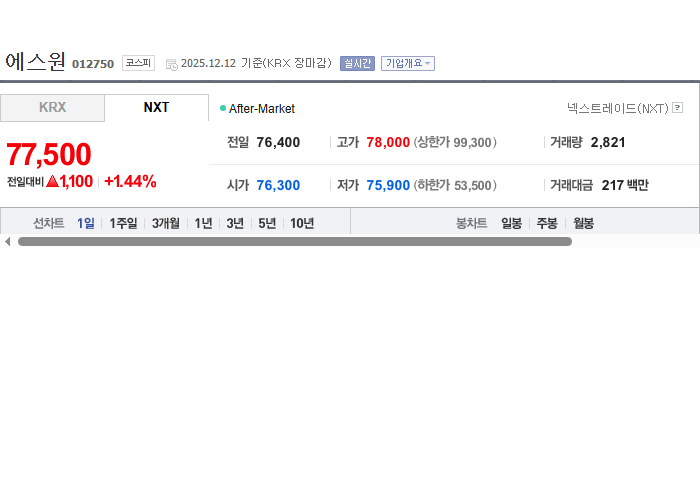Click the 고가 value 78,000
Image resolution: width=700 pixels, height=490 pixels.
(388, 142)
